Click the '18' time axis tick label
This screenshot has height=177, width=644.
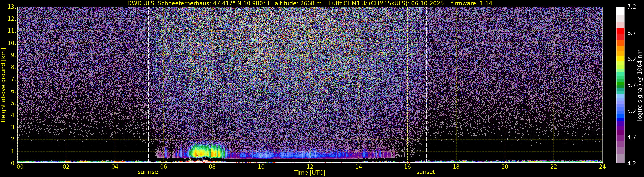pos(456,166)
